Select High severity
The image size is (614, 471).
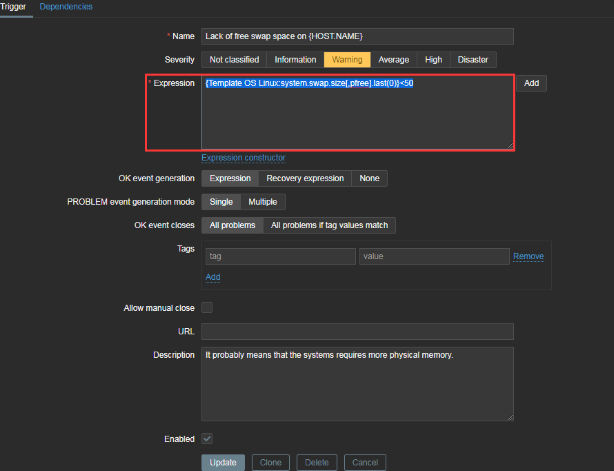tap(433, 60)
